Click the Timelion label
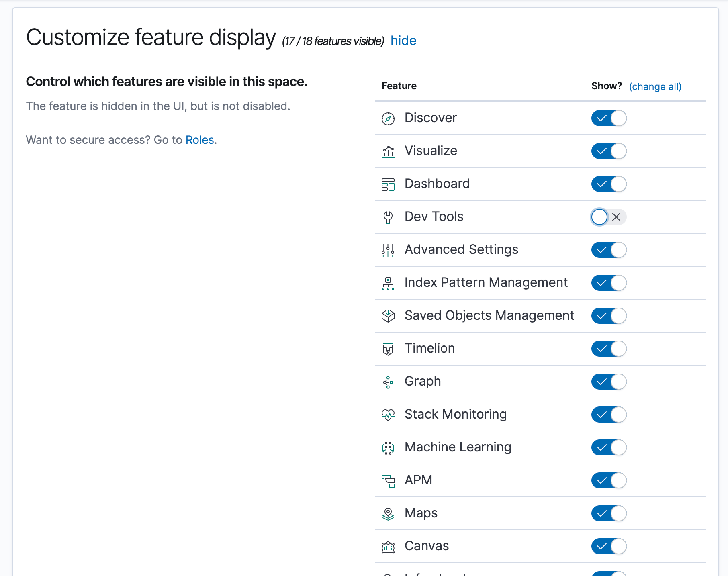This screenshot has width=728, height=576. [430, 348]
